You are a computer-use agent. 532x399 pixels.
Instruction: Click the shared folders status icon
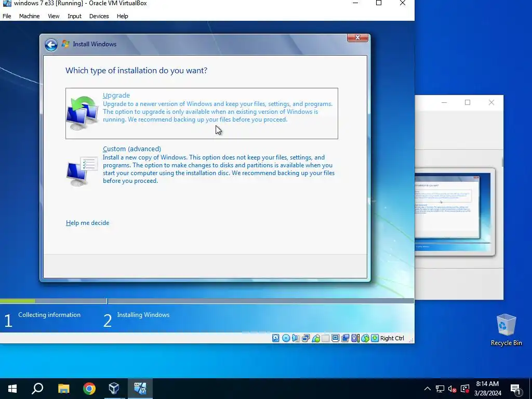(326, 338)
